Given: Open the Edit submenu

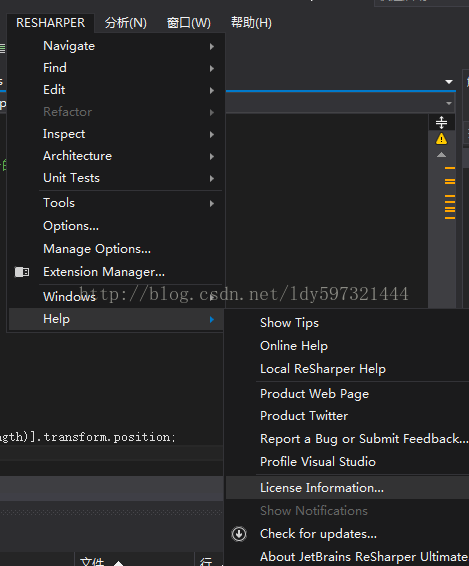Looking at the screenshot, I should pos(116,90).
